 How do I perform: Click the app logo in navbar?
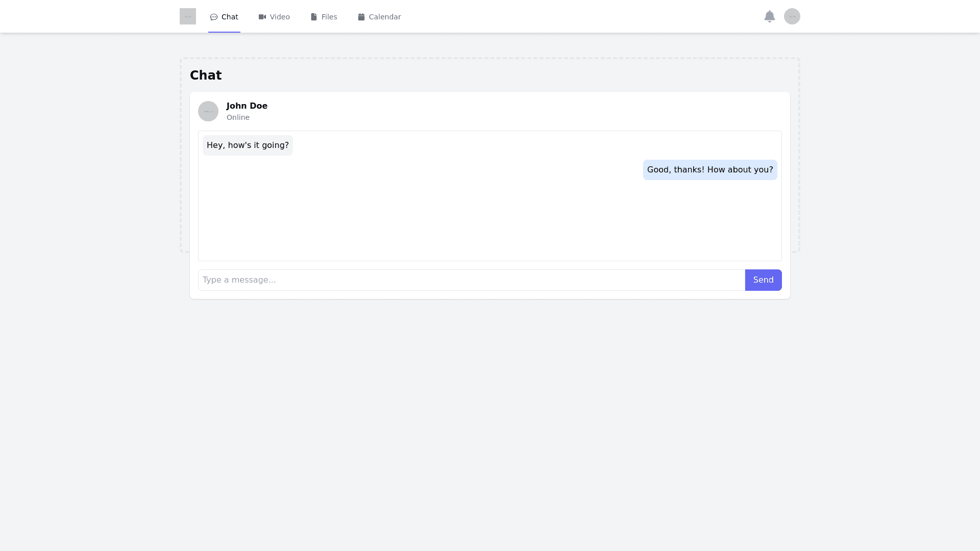(187, 16)
